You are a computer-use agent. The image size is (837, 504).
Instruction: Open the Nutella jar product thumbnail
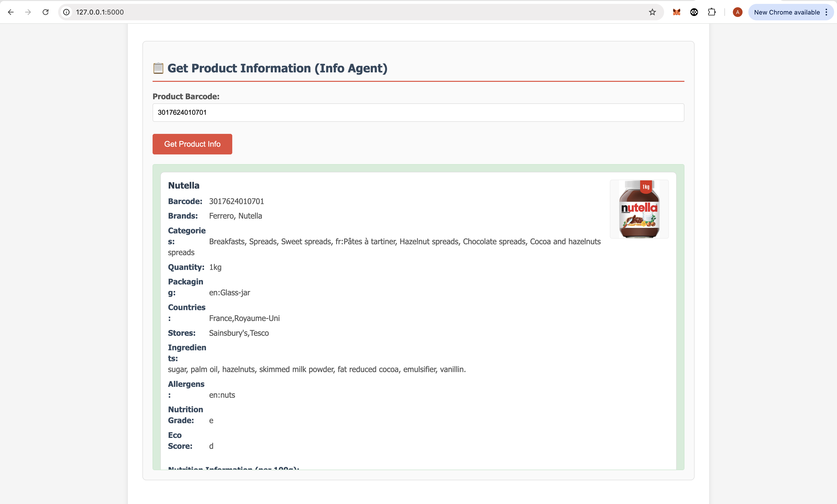[639, 209]
